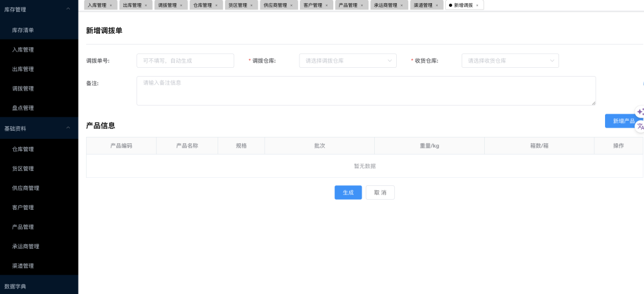The image size is (644, 294).
Task: Collapse the 库存管理 sidebar section chevron
Action: 68,9
